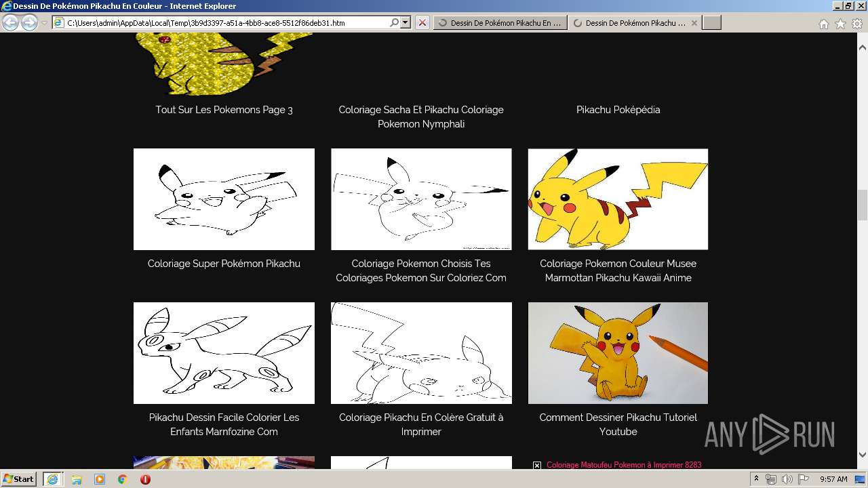This screenshot has height=488, width=868.
Task: Click the Stop loading X button
Action: 422,22
